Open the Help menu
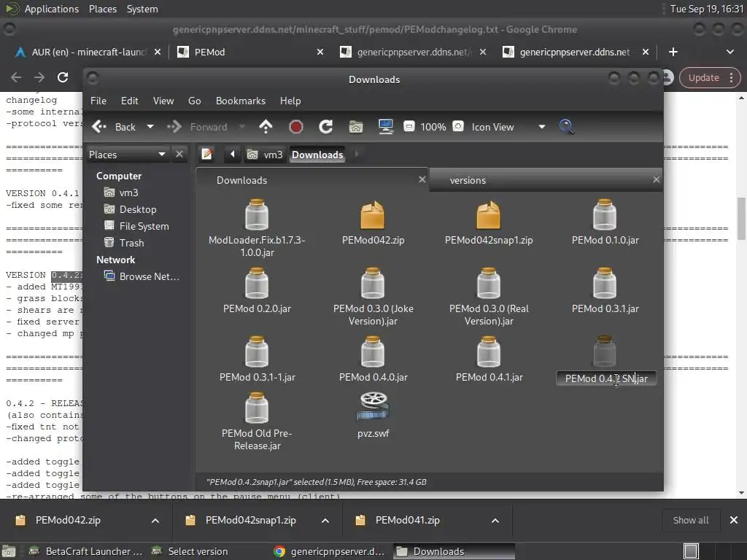Screen dimensions: 747x560 tap(290, 101)
